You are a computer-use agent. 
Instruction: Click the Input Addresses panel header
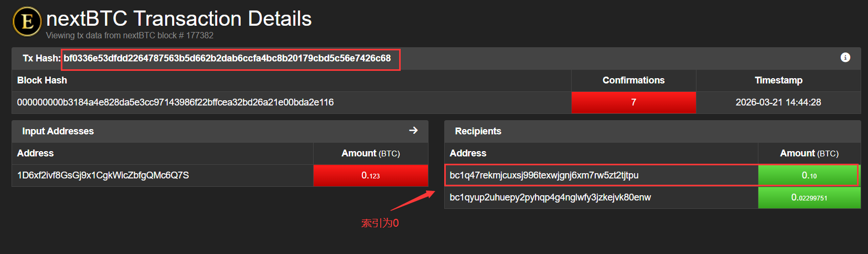click(x=58, y=131)
